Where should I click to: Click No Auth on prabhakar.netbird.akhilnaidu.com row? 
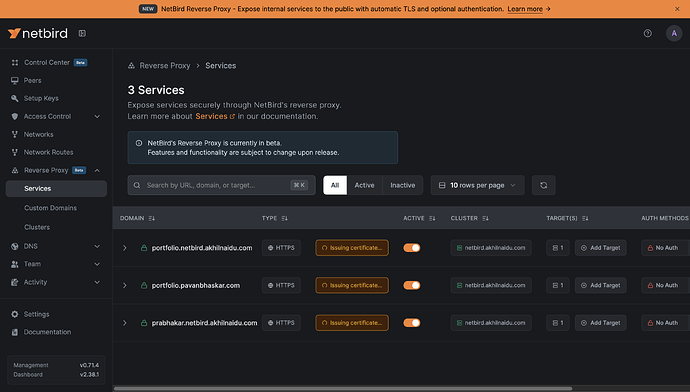tap(663, 322)
